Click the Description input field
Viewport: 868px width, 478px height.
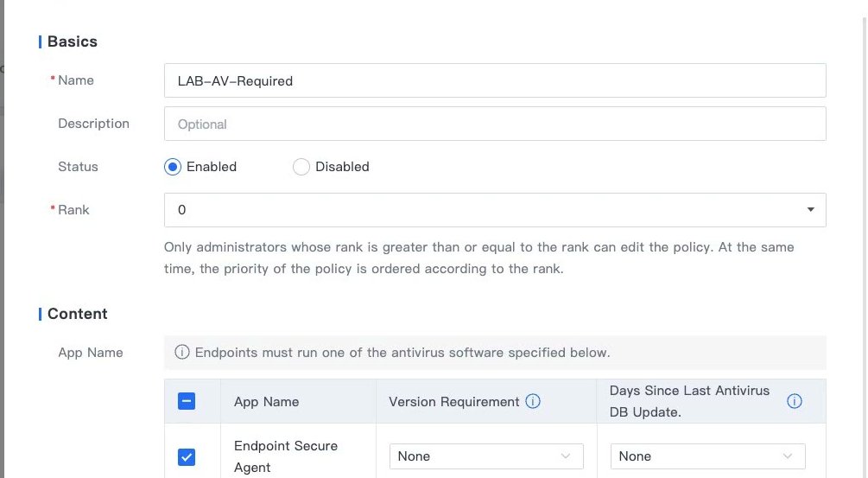(x=495, y=124)
